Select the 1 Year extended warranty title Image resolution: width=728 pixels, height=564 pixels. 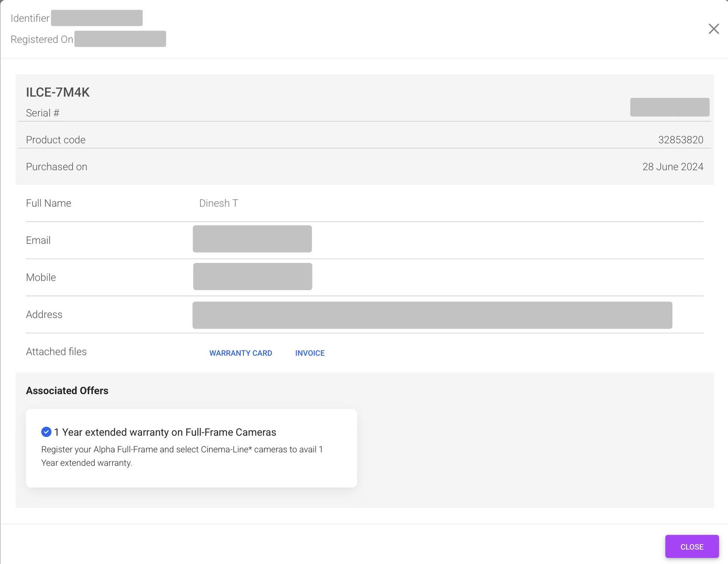point(165,432)
